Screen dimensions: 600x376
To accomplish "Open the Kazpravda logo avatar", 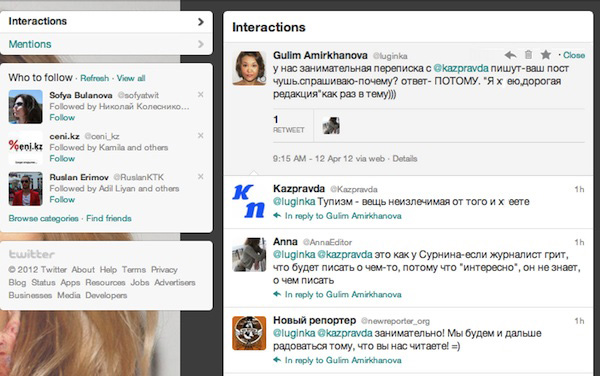I will [x=249, y=201].
